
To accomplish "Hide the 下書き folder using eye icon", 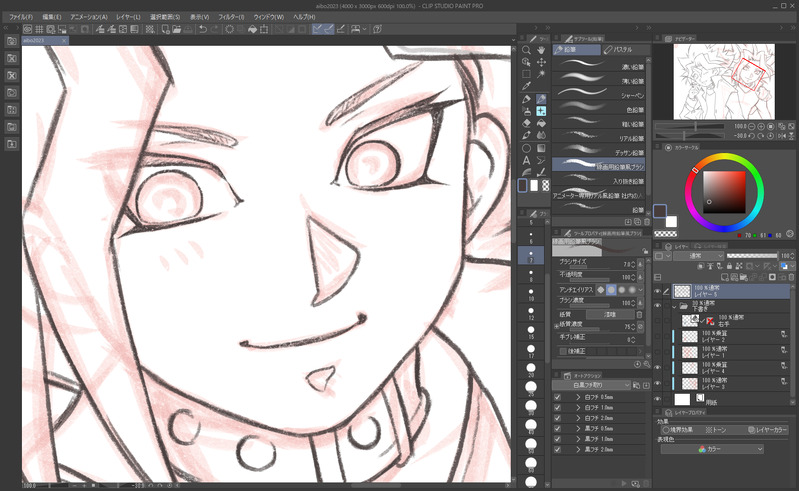I will (x=658, y=306).
